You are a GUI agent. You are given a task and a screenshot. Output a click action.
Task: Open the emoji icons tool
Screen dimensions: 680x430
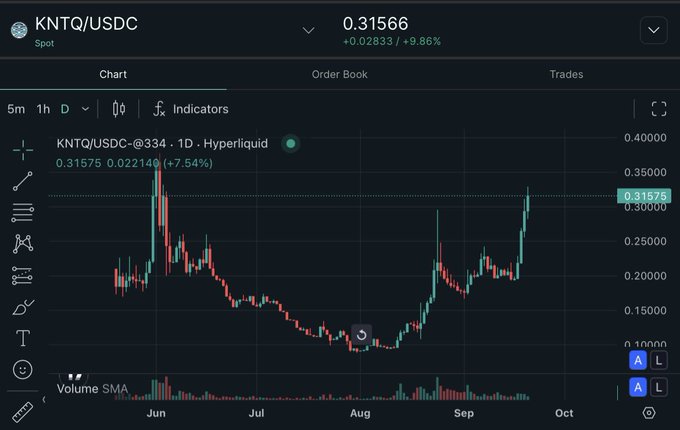[x=23, y=370]
